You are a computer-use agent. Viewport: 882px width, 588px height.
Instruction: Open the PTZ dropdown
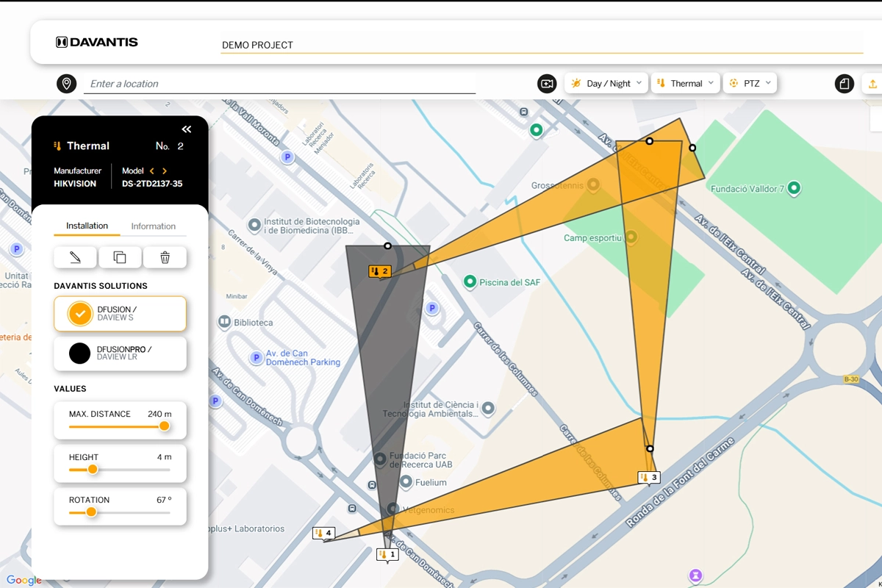(x=750, y=83)
